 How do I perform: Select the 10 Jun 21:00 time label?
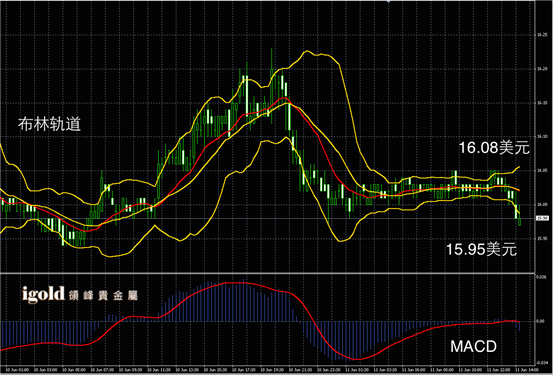(303, 370)
